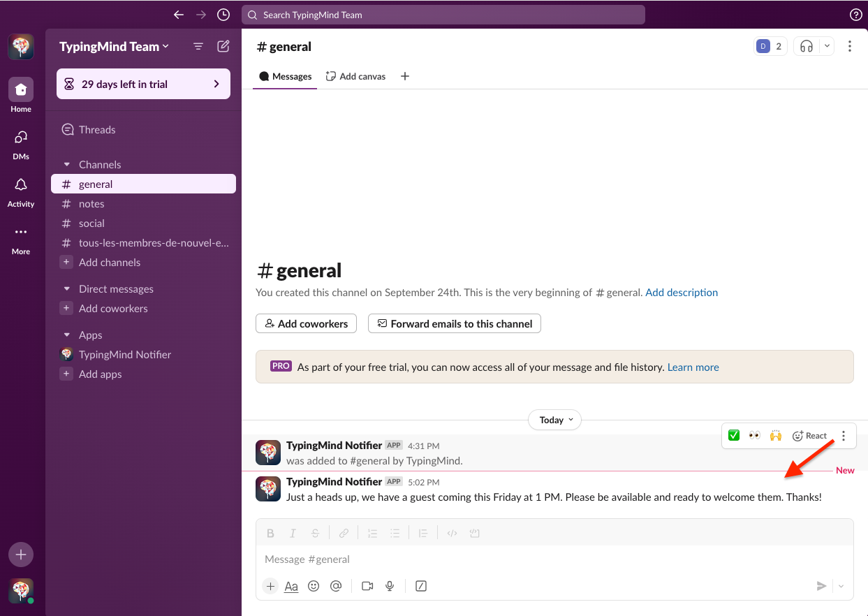868x616 pixels.
Task: Open the emoji picker in composer
Action: click(314, 586)
